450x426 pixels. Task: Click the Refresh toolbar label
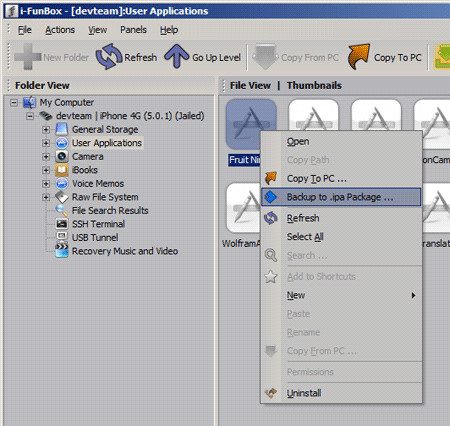click(140, 57)
